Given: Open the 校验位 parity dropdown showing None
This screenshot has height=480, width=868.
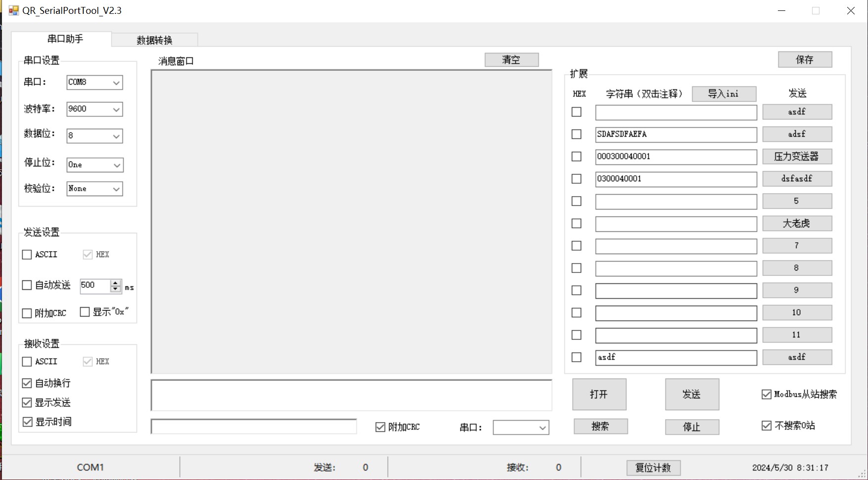Looking at the screenshot, I should pyautogui.click(x=116, y=189).
